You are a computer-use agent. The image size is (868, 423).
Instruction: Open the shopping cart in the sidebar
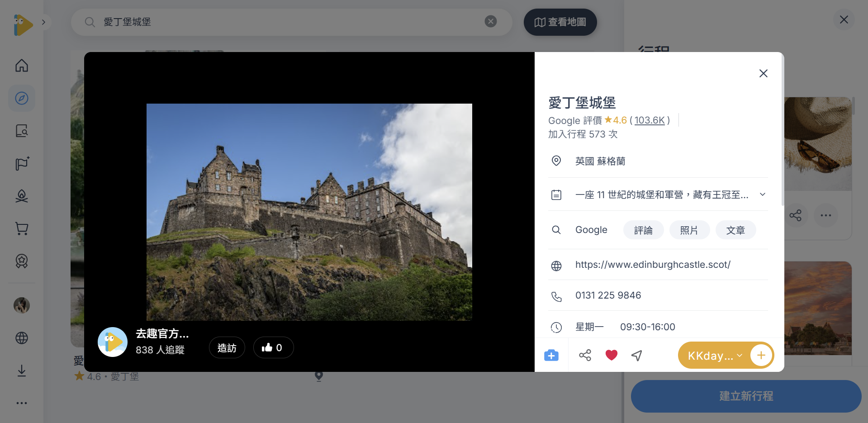pos(22,228)
